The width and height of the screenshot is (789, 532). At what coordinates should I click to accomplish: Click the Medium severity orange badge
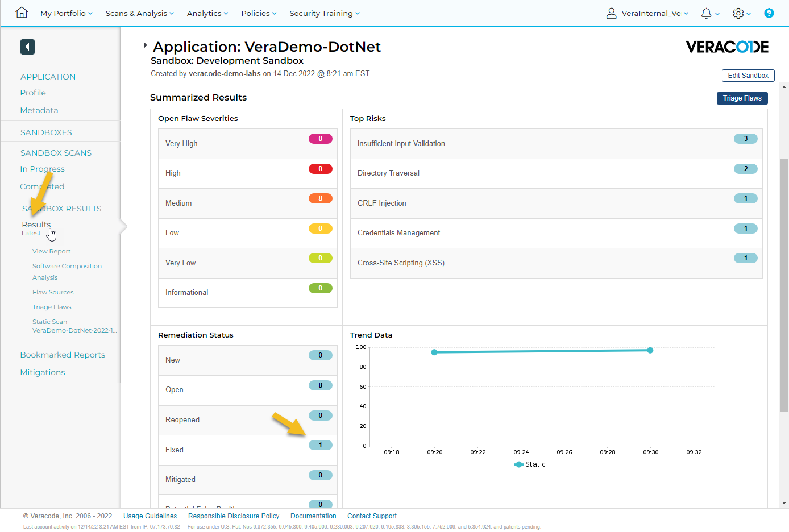(321, 198)
